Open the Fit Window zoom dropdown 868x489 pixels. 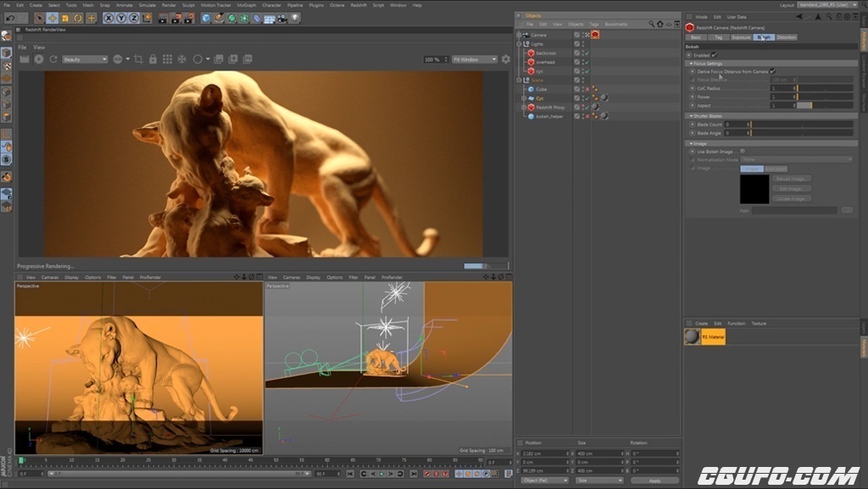pyautogui.click(x=475, y=59)
